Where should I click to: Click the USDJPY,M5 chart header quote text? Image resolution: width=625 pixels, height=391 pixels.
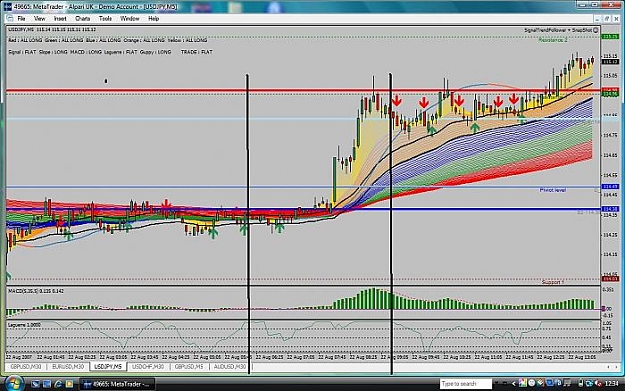coord(52,29)
